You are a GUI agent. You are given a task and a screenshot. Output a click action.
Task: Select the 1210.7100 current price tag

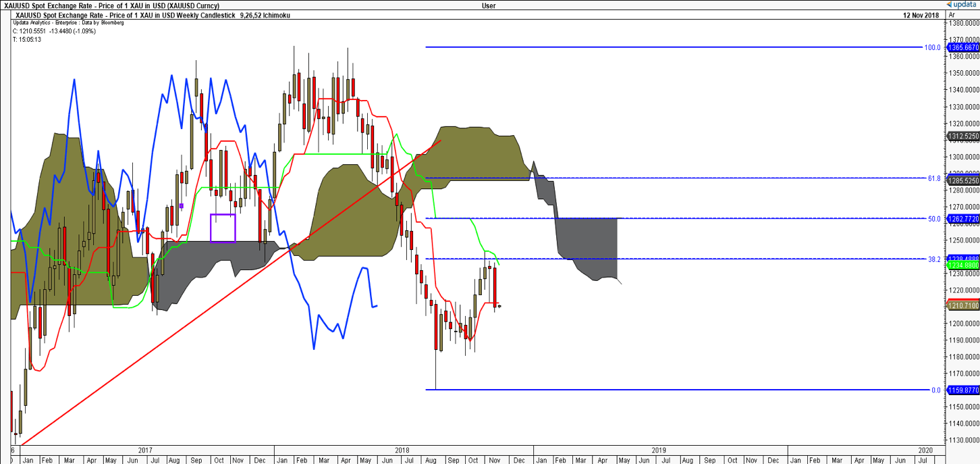(964, 306)
